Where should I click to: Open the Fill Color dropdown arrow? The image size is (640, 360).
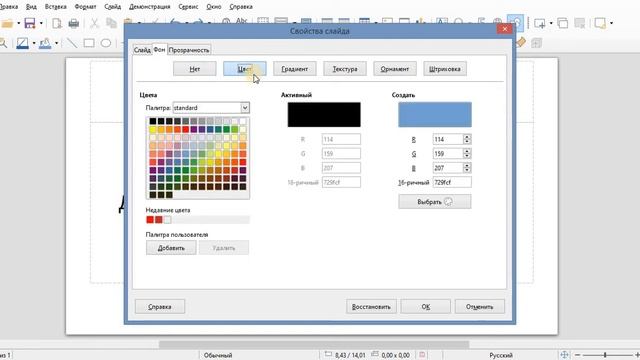pos(56,43)
